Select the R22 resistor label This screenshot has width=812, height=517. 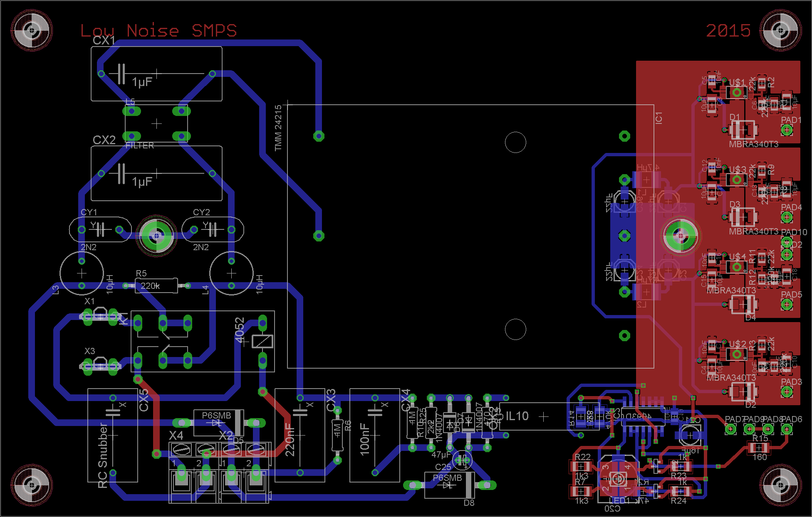(x=583, y=457)
